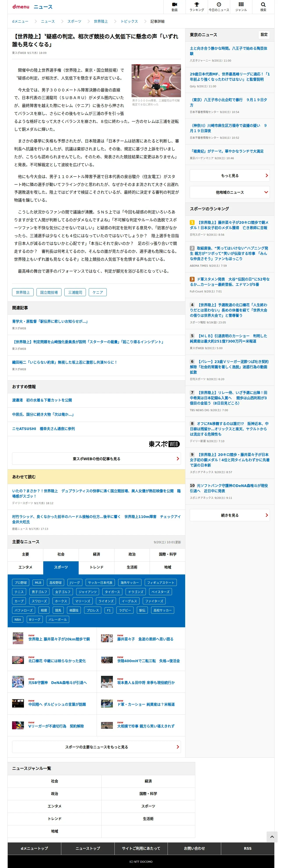Open thumbnail for 世界陸上 藤井菜々子が20km競歩で銅

pos(18,638)
